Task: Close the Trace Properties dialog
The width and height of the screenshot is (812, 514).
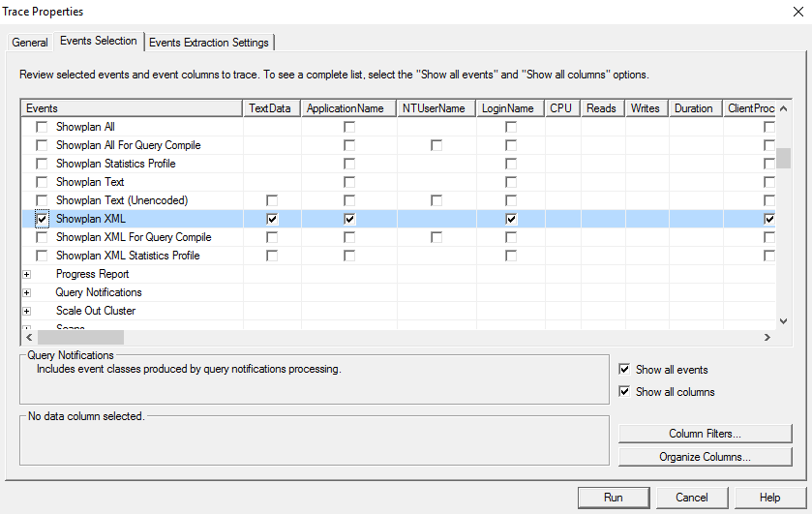Action: tap(797, 12)
